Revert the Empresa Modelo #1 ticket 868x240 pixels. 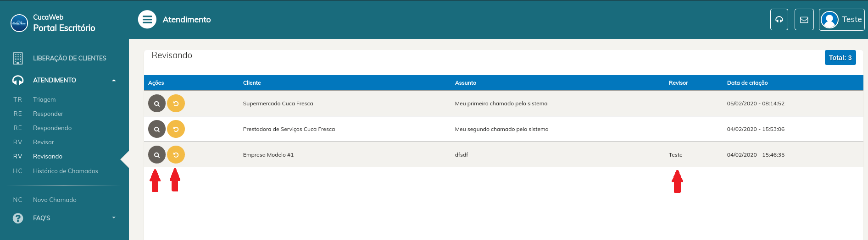[x=176, y=155]
